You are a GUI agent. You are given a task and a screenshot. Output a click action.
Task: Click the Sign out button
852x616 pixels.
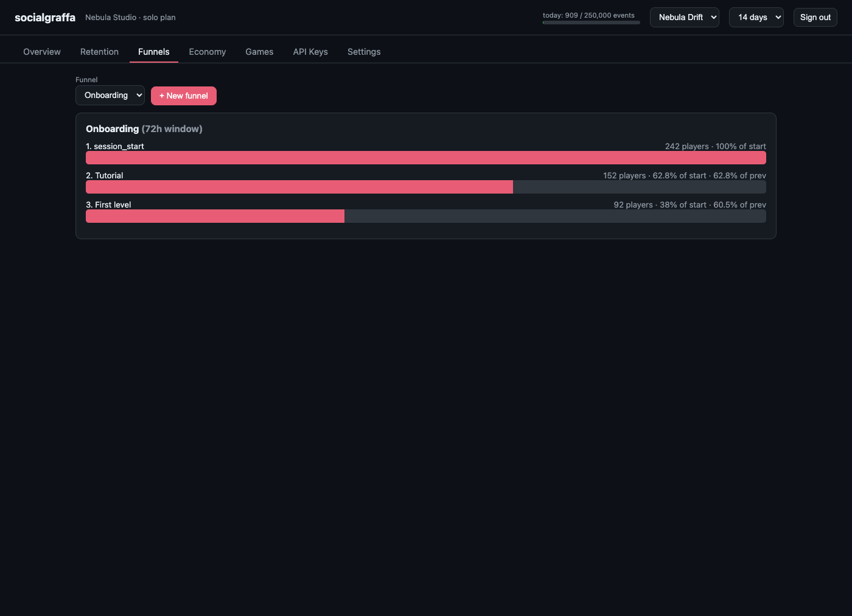coord(815,17)
